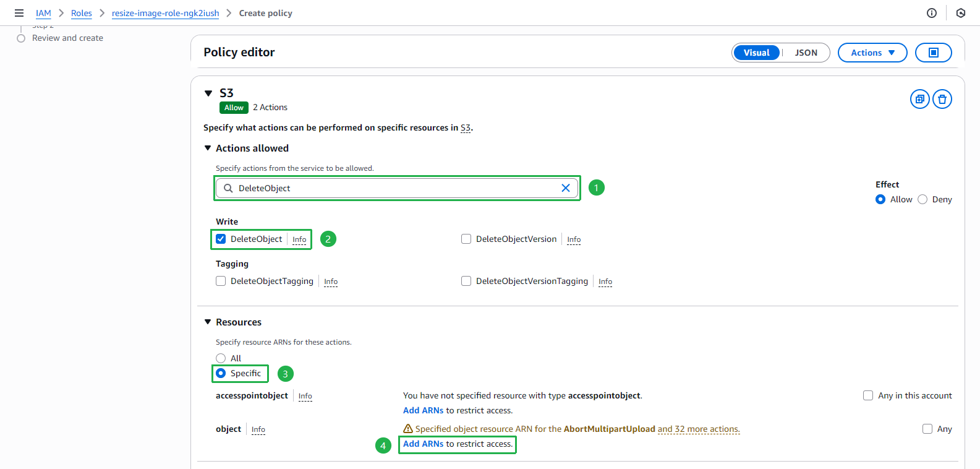Click the info circle icon in header

[932, 13]
